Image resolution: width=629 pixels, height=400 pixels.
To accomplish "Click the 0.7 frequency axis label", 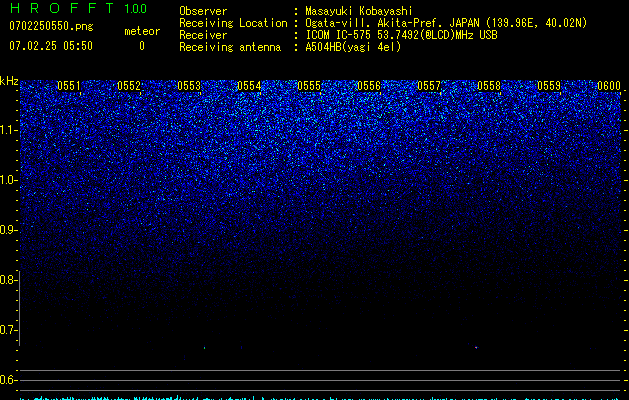I will (x=9, y=330).
